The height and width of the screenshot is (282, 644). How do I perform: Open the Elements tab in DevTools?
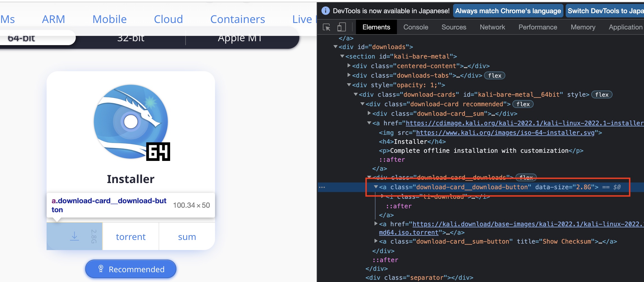376,27
